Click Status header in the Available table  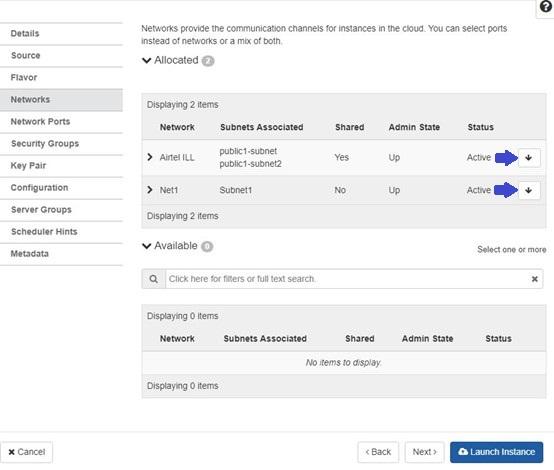[x=498, y=339]
